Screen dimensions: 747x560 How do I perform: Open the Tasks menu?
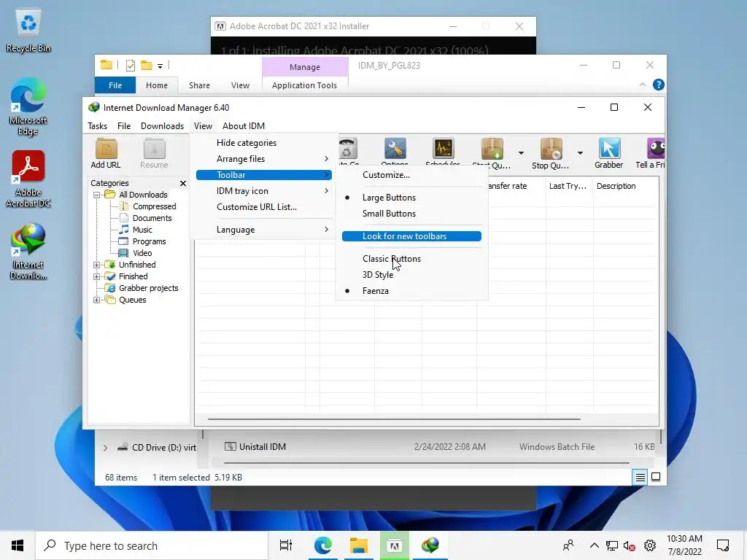97,125
